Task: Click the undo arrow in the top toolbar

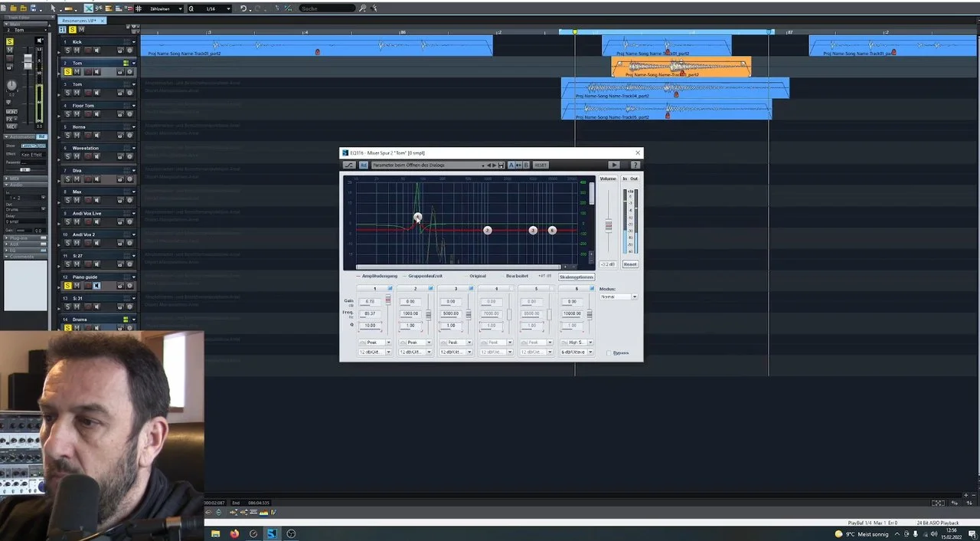Action: coord(243,8)
